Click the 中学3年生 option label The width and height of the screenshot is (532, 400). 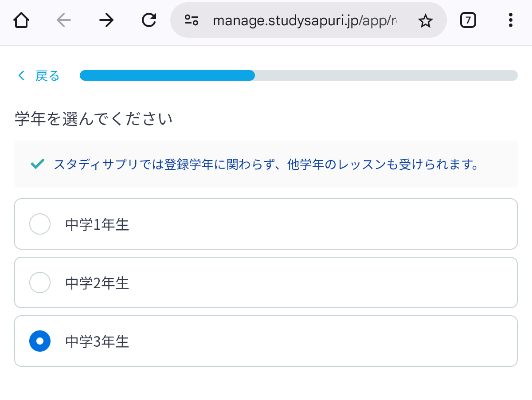click(x=97, y=341)
